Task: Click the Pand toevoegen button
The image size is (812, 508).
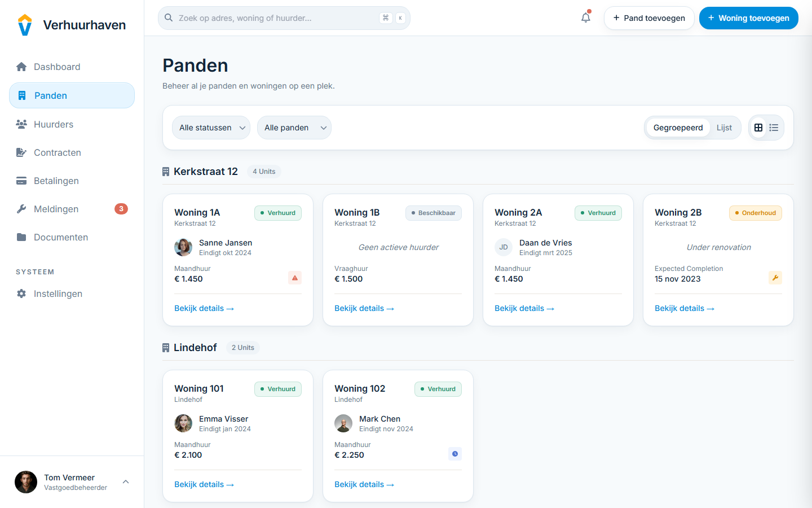Action: coord(648,18)
